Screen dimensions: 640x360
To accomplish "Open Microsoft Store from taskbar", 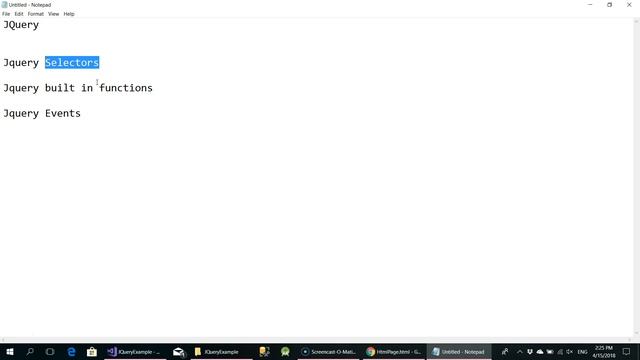I will point(92,352).
